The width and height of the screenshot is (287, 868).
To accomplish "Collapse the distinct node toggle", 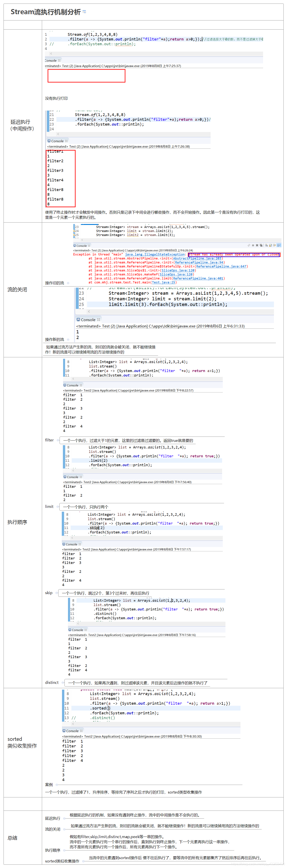I will (63, 682).
